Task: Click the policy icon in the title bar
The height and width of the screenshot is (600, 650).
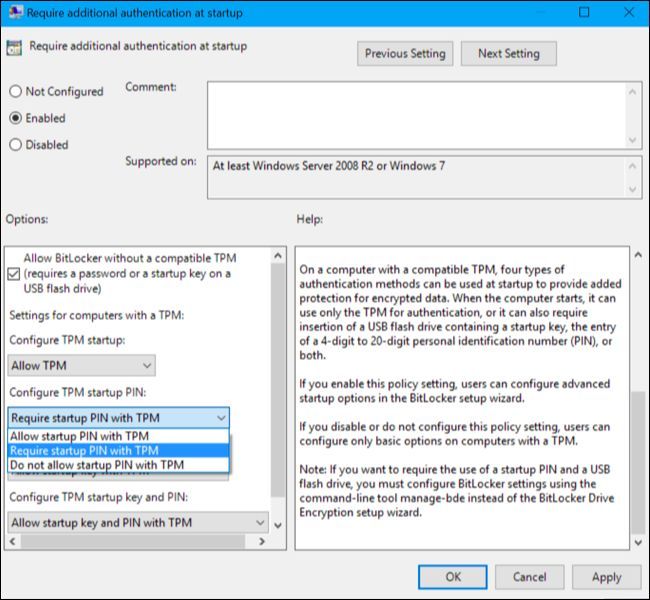Action: click(14, 13)
